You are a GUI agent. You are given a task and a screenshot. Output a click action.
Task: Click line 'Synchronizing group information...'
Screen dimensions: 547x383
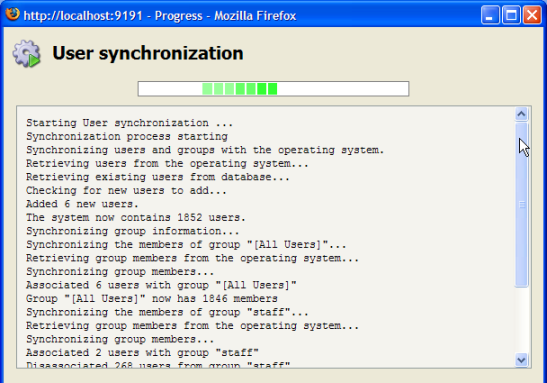coord(133,231)
